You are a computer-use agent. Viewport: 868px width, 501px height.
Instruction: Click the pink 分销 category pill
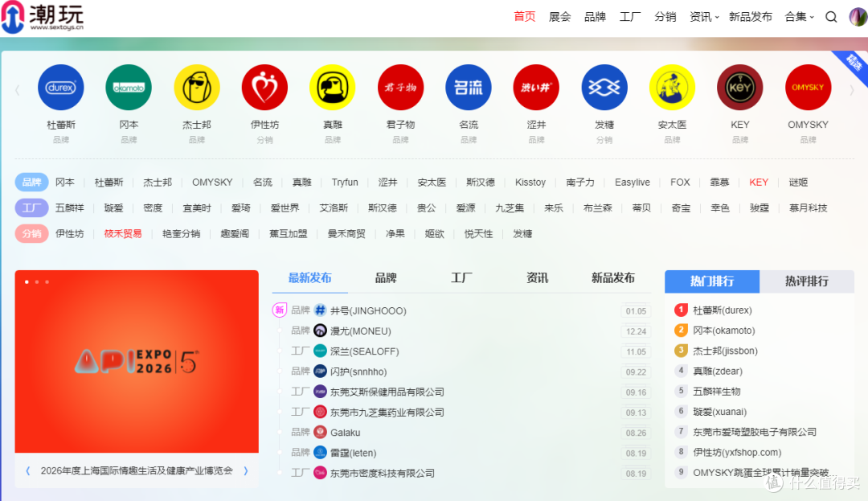coord(31,234)
